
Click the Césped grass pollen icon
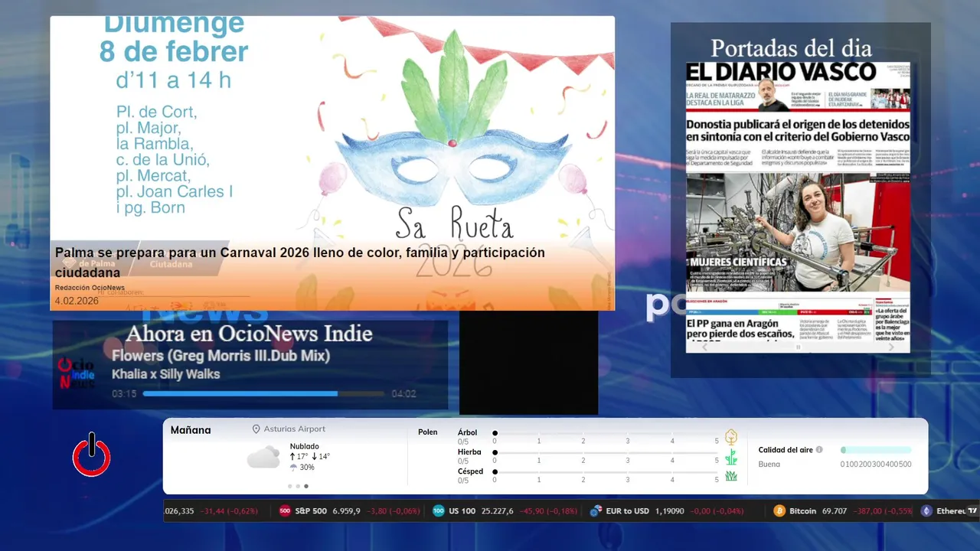point(731,476)
